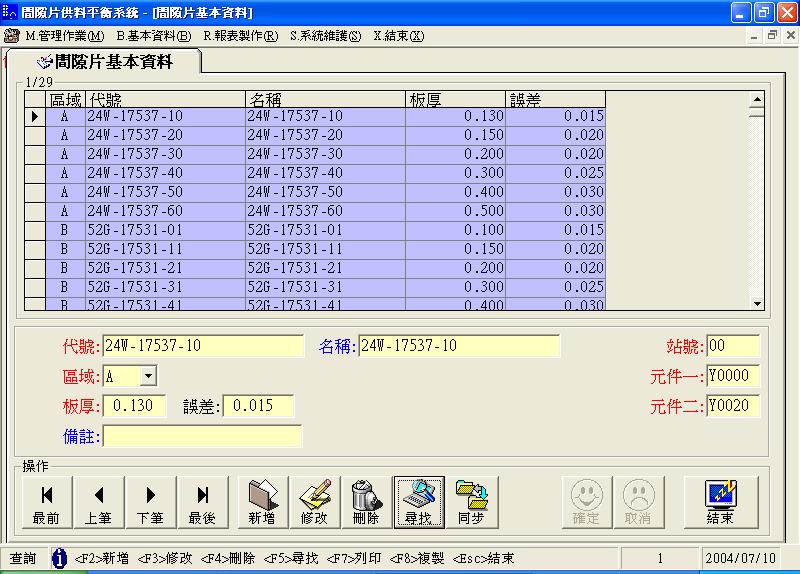Click the 代號 input field
Viewport: 800px width, 574px height.
(203, 346)
